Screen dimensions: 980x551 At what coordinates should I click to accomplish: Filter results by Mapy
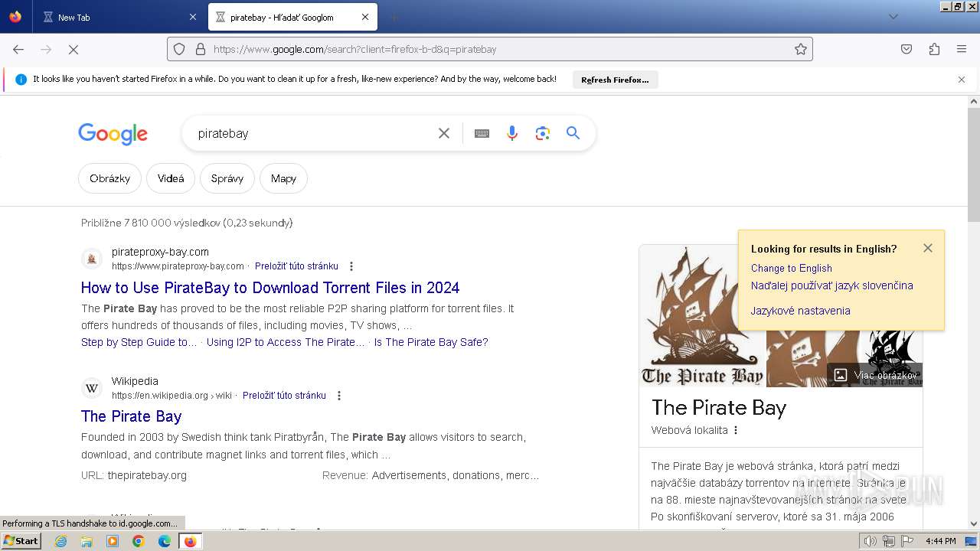pos(283,178)
